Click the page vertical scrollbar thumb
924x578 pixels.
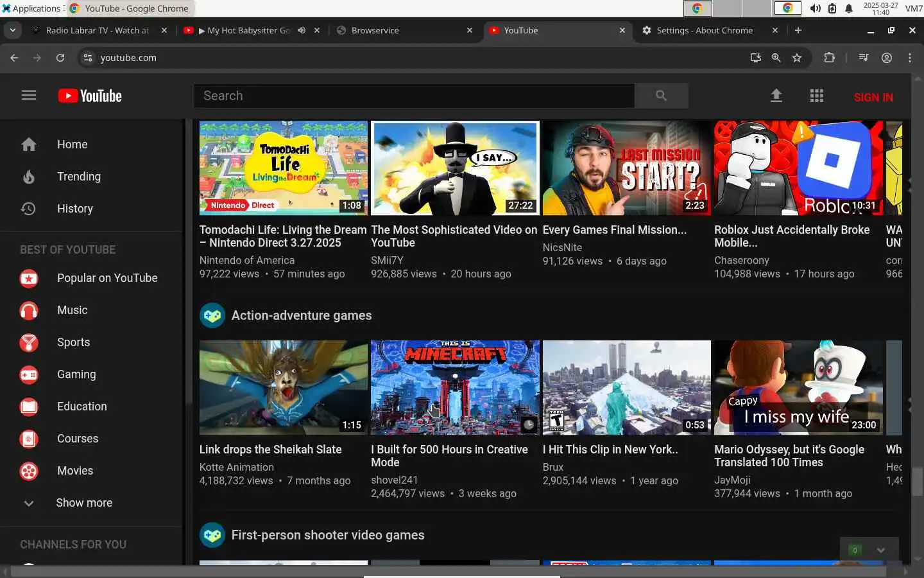918,482
